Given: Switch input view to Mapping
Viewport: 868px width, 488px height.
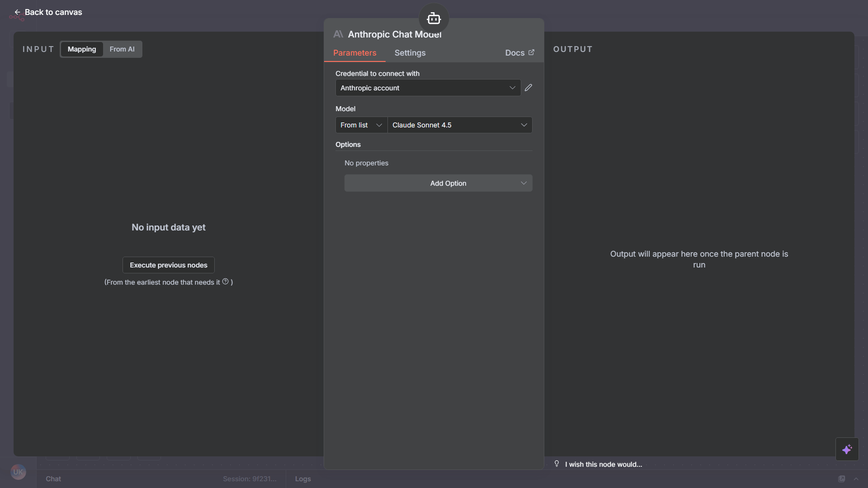Looking at the screenshot, I should [82, 49].
